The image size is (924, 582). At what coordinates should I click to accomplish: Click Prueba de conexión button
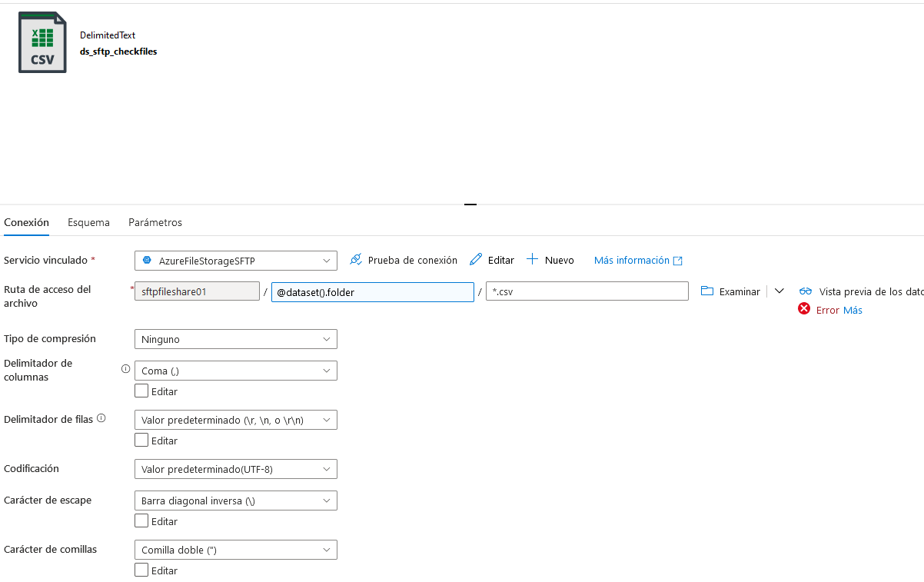click(404, 260)
